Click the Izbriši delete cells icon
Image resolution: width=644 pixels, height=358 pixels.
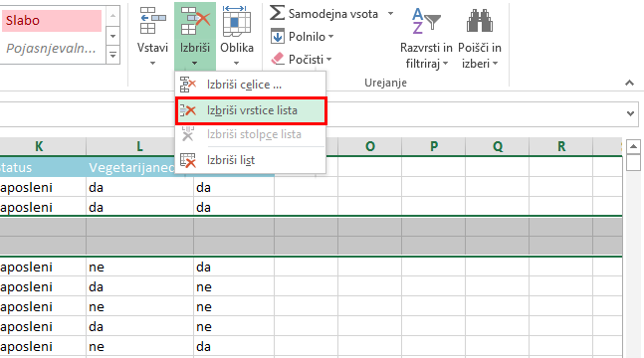click(x=195, y=21)
